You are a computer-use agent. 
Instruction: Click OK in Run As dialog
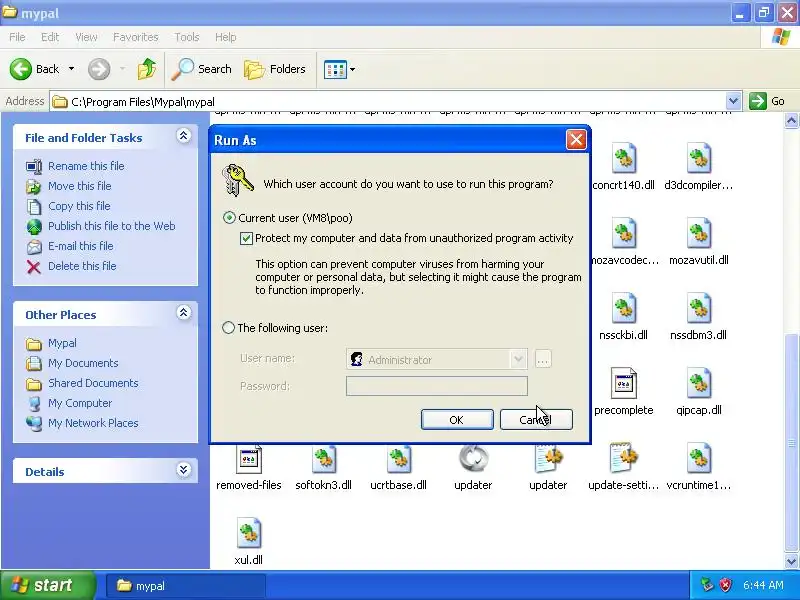click(457, 419)
